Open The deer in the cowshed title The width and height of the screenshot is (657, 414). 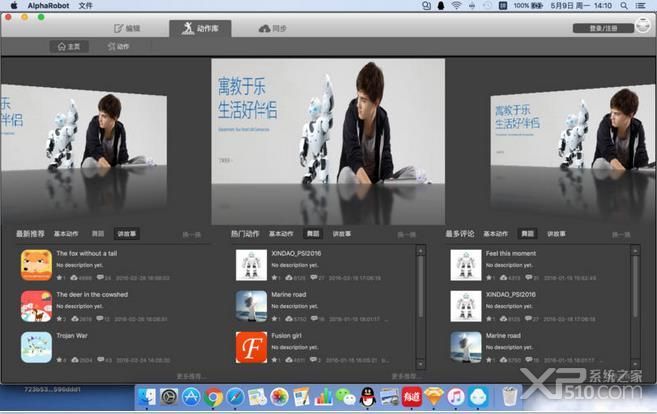coord(92,295)
